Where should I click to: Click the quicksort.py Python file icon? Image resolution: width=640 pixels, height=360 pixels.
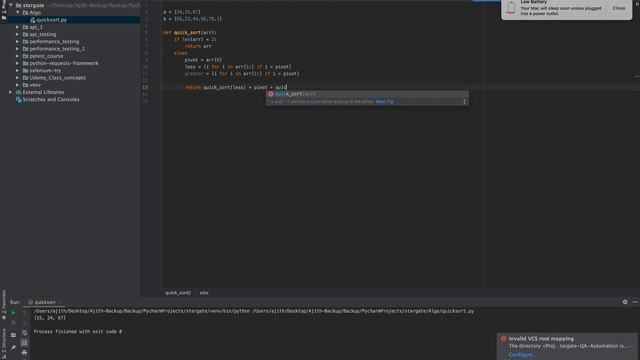tap(33, 20)
